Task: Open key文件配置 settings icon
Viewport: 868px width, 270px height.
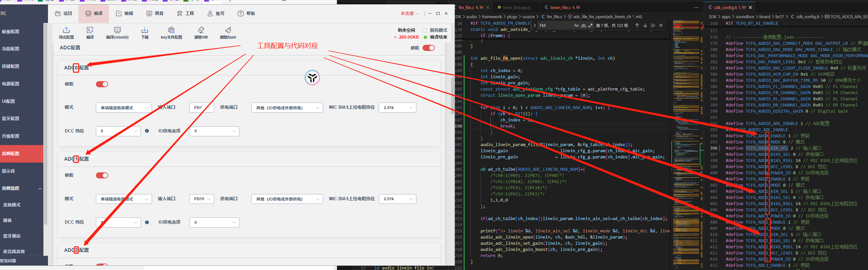Action: click(x=171, y=30)
